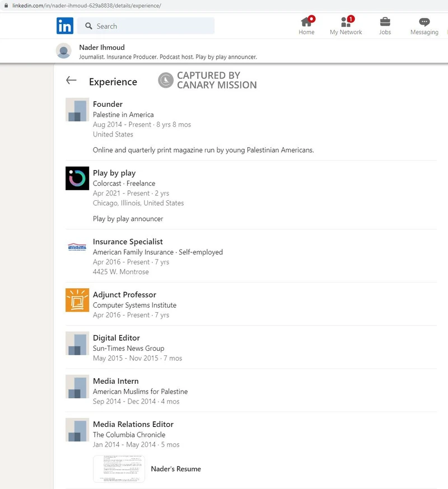
Task: Click the site lock icon in address bar
Action: click(x=6, y=5)
